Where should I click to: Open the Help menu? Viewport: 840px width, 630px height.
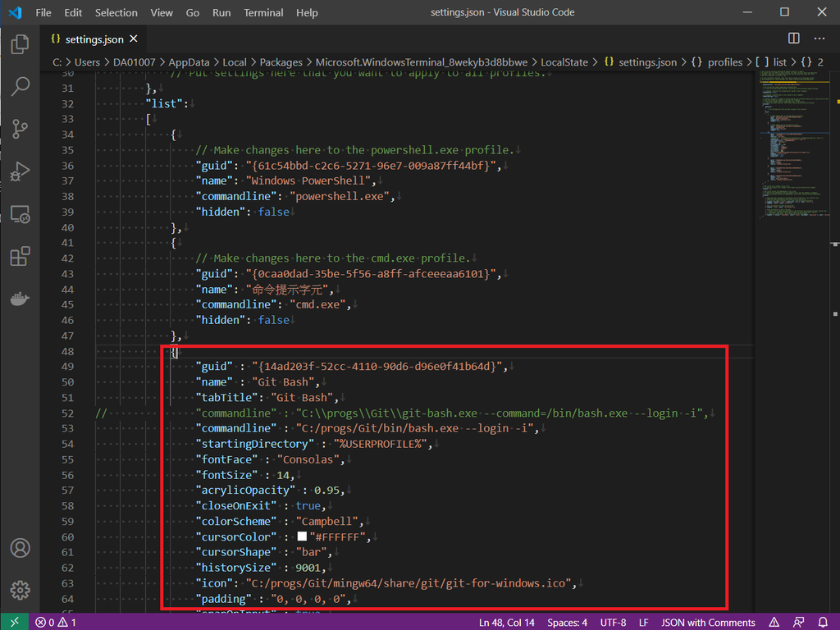click(307, 12)
